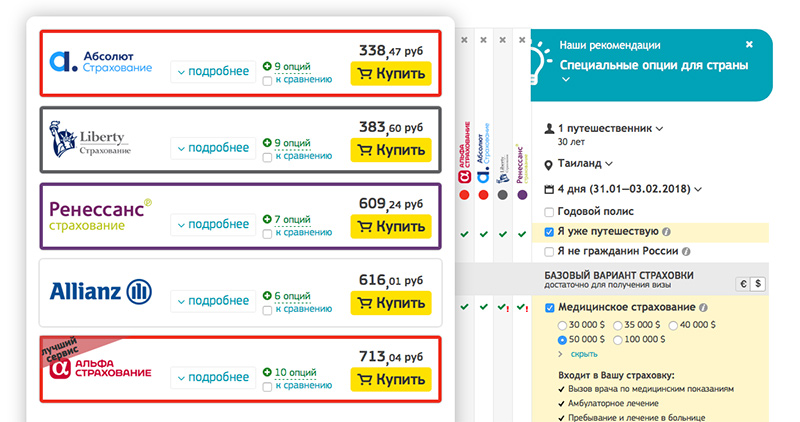Add Liberty Страхование to comparison checkbox

coord(267,157)
